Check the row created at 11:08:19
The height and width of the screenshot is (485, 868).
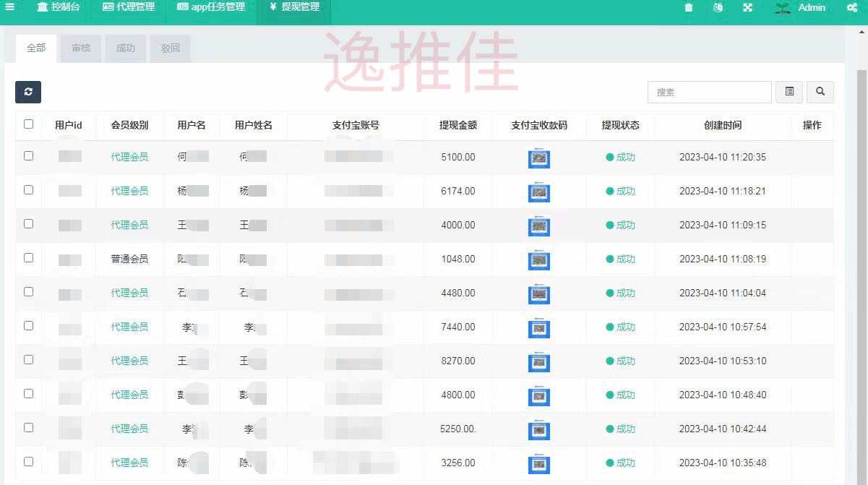click(x=28, y=258)
